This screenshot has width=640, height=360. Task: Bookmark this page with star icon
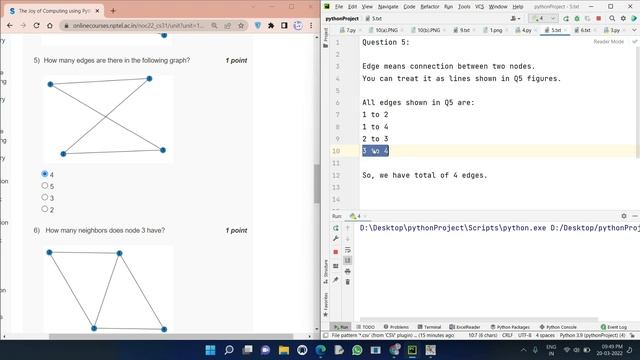coord(241,25)
